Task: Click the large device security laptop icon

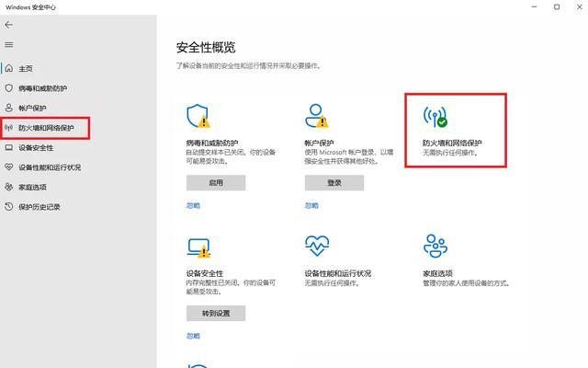Action: [x=198, y=247]
